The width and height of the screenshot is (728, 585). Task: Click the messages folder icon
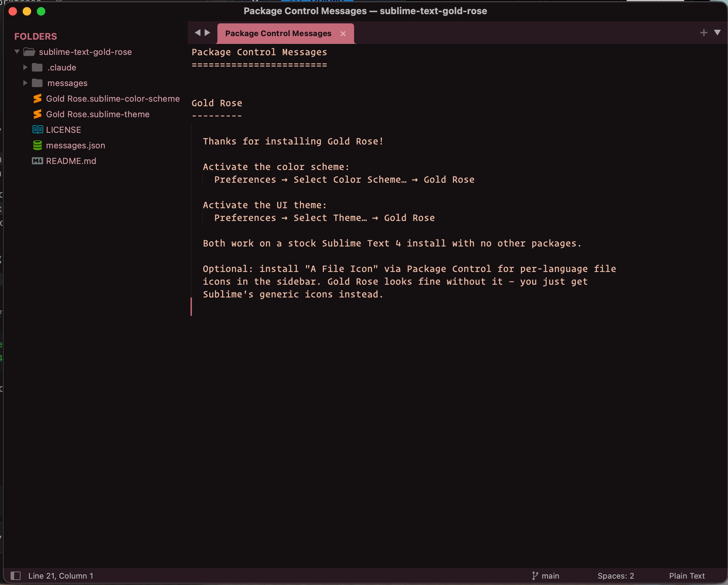pos(37,83)
